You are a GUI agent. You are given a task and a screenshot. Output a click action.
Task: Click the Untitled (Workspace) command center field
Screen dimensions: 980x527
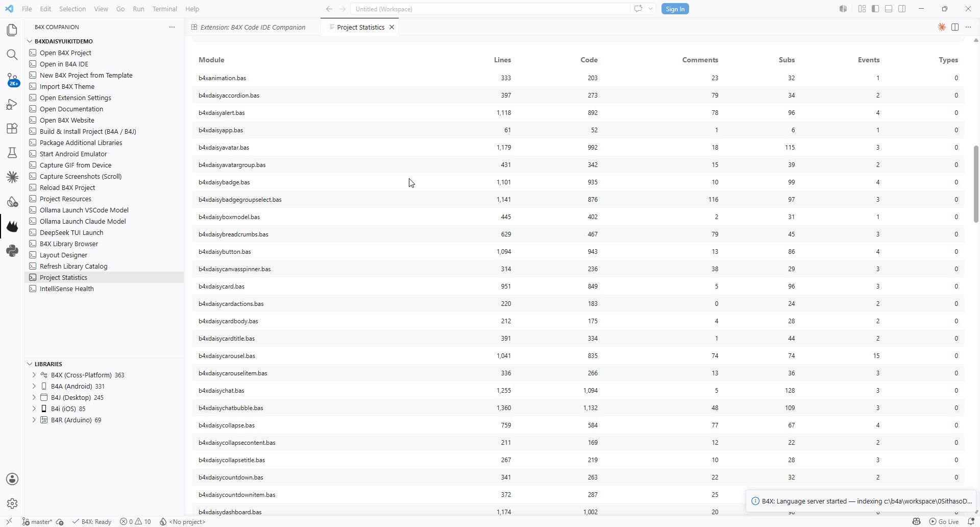pyautogui.click(x=490, y=9)
